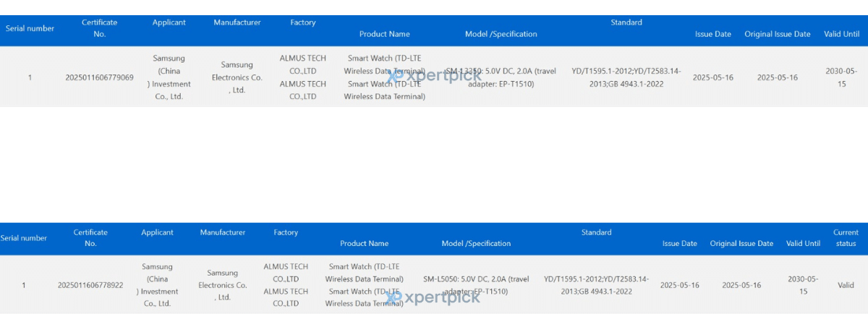This screenshot has height=330, width=868.
Task: Click 'Original Issue Date' header in bottom table
Action: click(x=741, y=244)
